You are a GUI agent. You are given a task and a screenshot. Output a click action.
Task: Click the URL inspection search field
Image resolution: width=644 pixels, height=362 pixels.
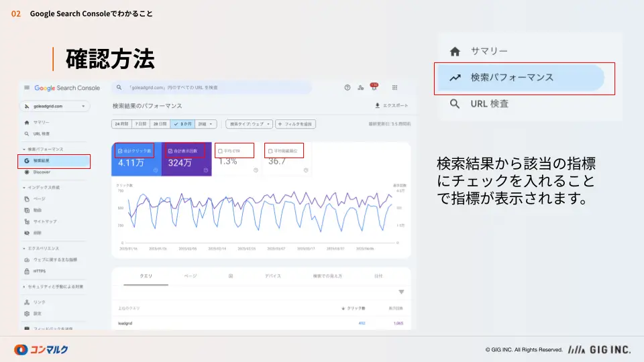(211, 87)
